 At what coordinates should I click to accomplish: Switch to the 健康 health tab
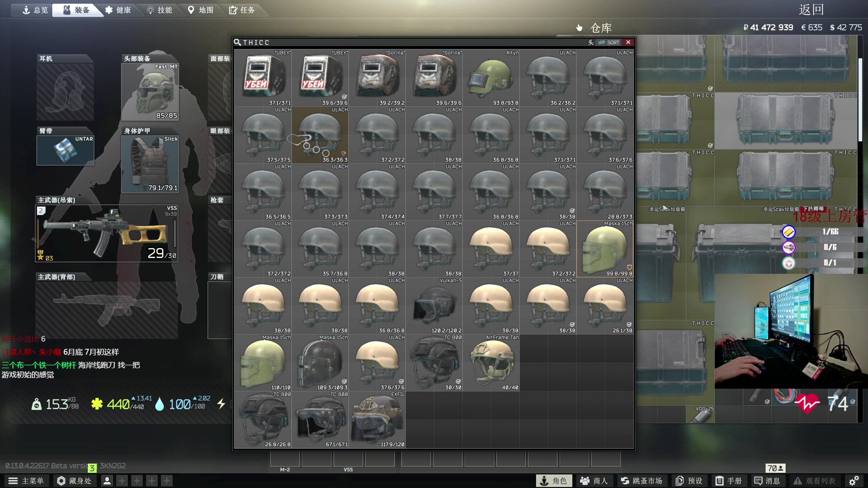(x=118, y=10)
